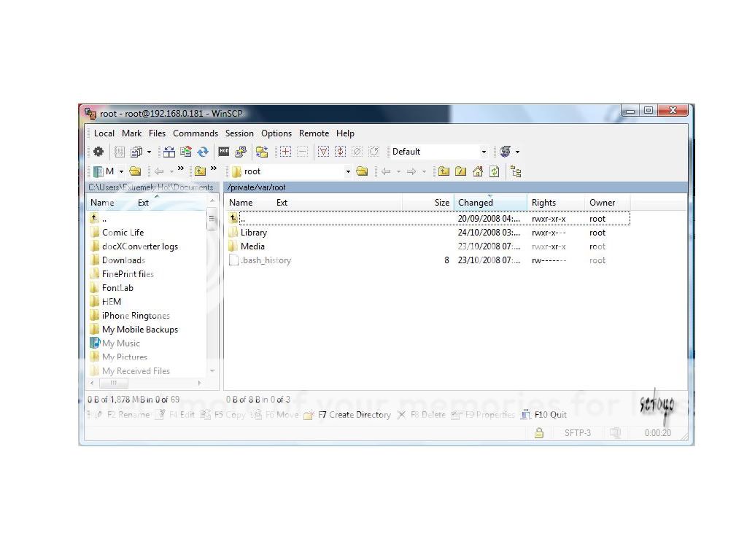Refresh the remote directory listing
The height and width of the screenshot is (560, 747).
pyautogui.click(x=494, y=172)
